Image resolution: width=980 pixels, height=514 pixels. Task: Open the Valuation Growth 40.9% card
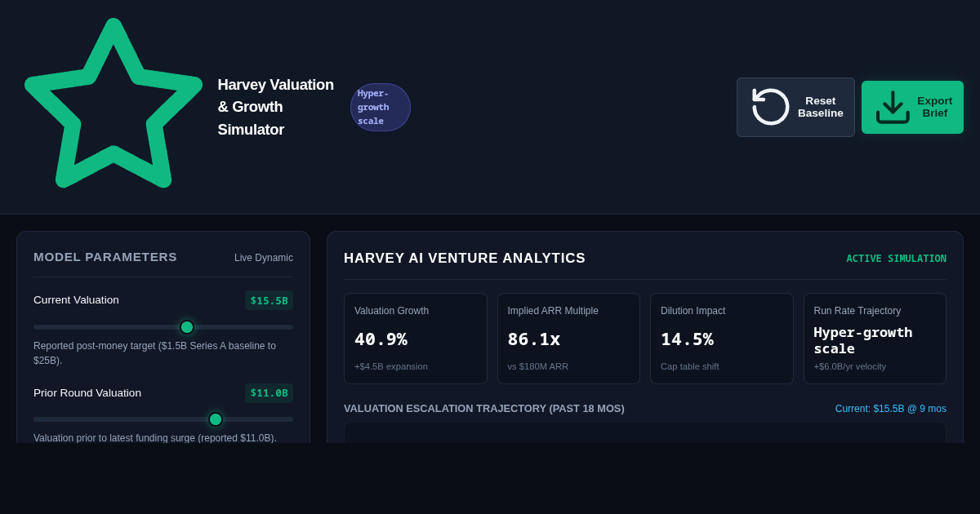(416, 339)
